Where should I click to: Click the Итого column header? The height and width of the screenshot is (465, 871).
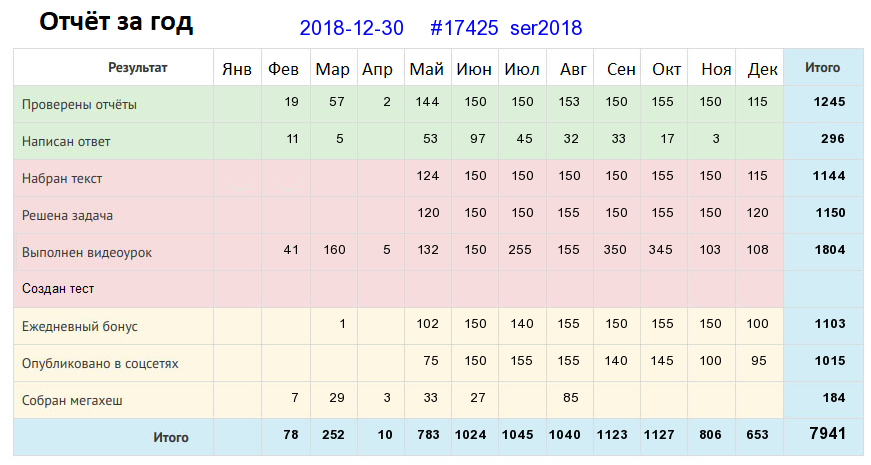(822, 68)
